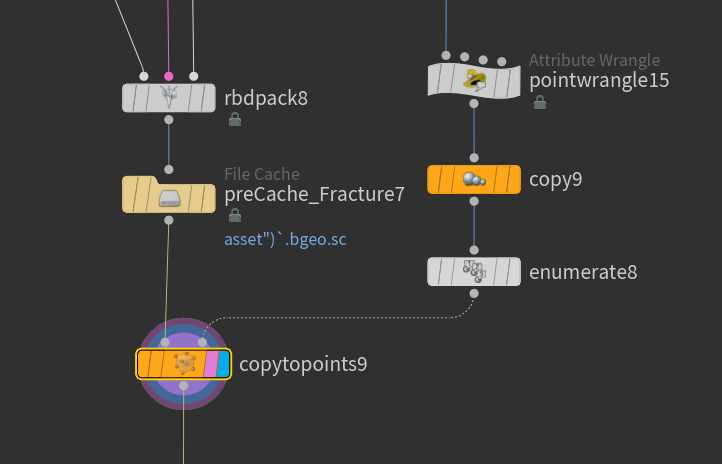
Task: Select the rbdpack8 node icon
Action: [x=169, y=98]
